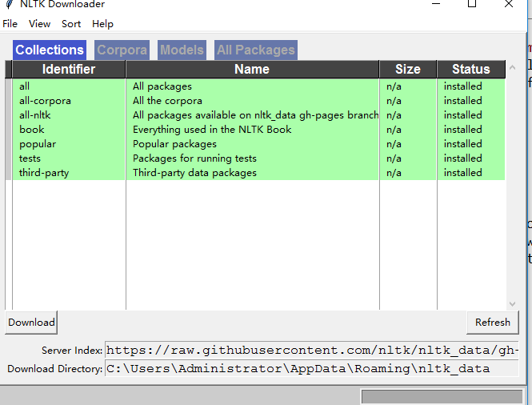Click the scroll down arrow of package list
532x405 pixels.
[x=512, y=304]
